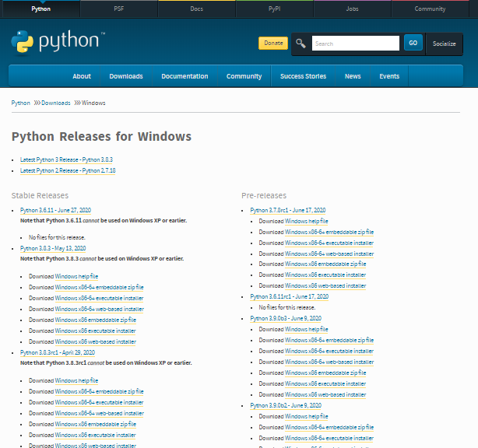Open Latest Python 3 Release - Python 3.8.3
478x448 pixels.
pos(66,159)
